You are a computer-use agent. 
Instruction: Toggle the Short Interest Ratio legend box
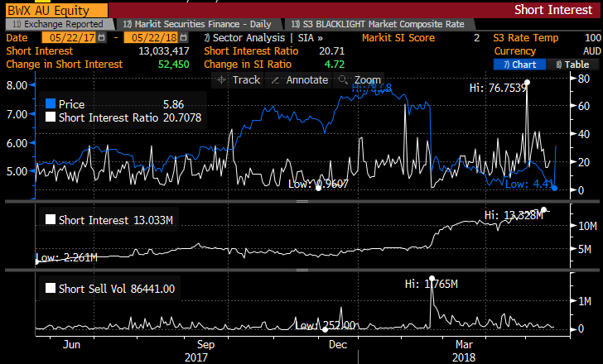tap(51, 117)
